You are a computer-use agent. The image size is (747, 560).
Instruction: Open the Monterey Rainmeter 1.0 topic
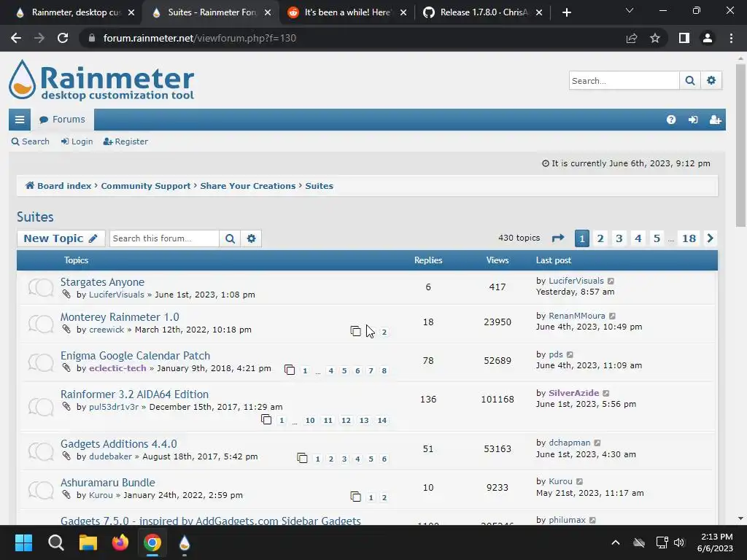coord(120,317)
